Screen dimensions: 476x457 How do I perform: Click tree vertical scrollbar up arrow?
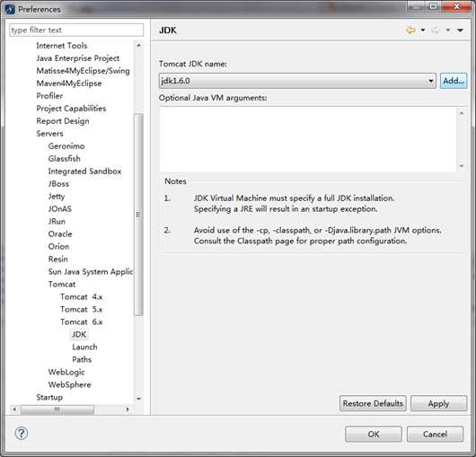pos(138,46)
